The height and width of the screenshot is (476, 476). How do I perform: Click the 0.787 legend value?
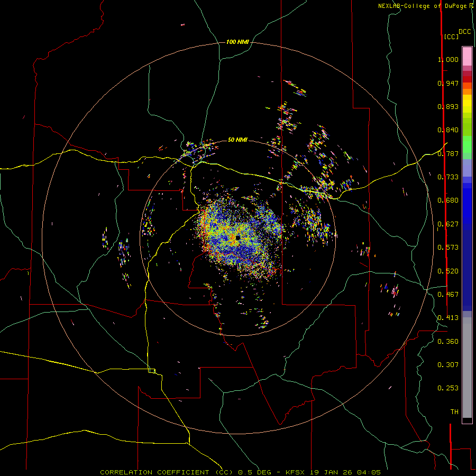(448, 153)
